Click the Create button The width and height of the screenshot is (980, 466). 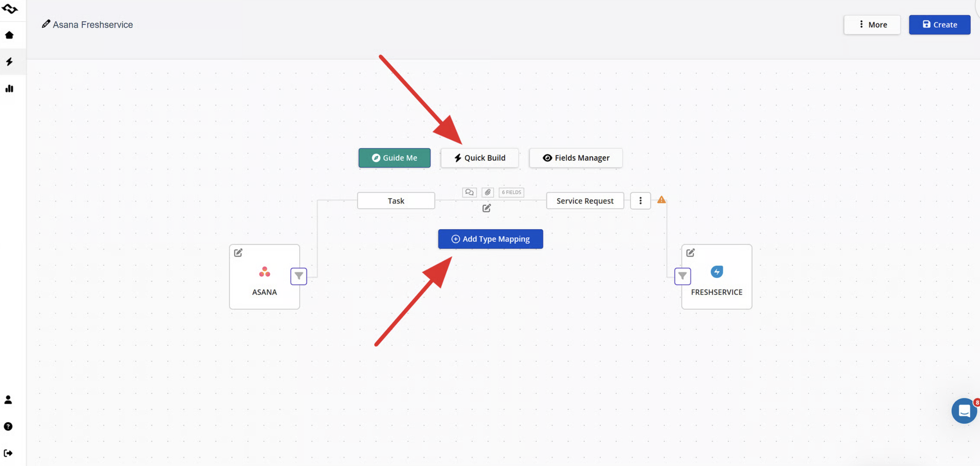[x=939, y=25]
